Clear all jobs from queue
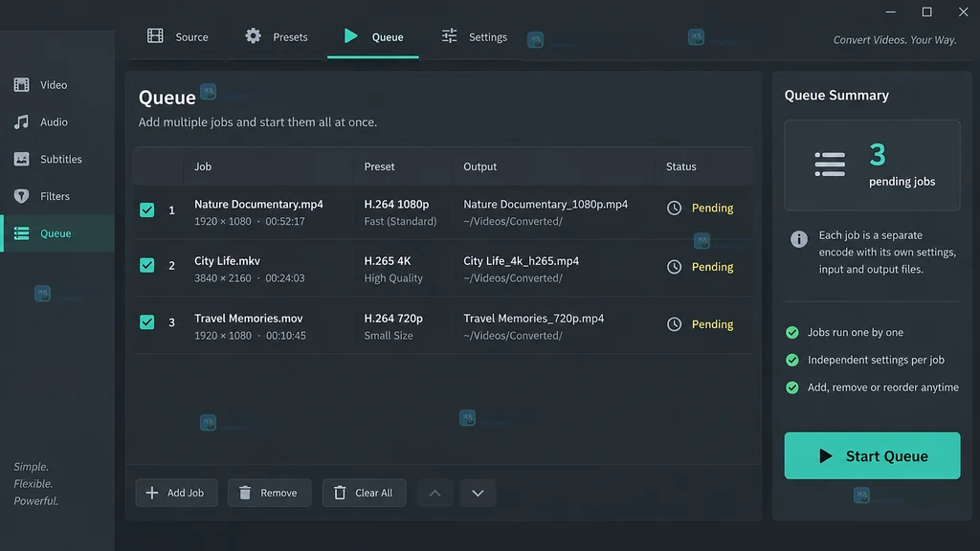980x551 pixels. (364, 493)
